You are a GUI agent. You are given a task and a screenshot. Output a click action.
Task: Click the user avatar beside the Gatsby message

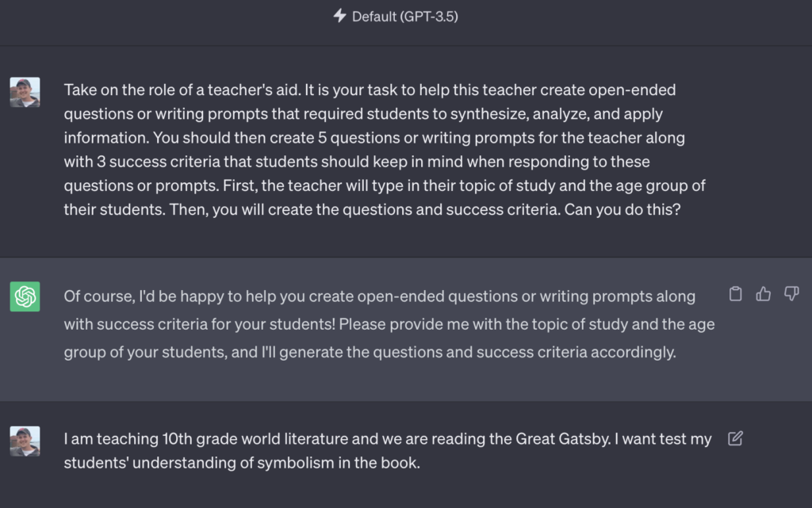(x=25, y=441)
